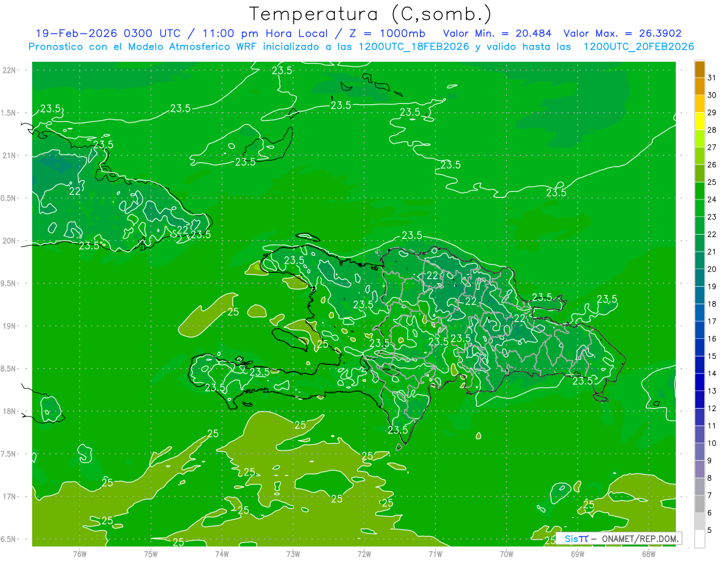728x562 pixels.
Task: Click the legend scale value '29'
Action: click(x=712, y=113)
